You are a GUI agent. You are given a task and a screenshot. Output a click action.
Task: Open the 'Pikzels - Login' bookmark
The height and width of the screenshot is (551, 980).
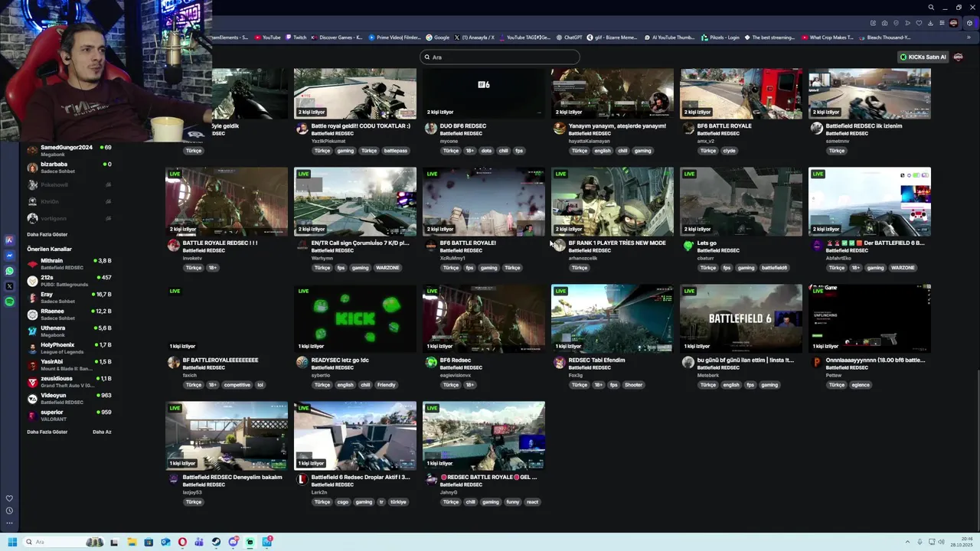coord(720,37)
